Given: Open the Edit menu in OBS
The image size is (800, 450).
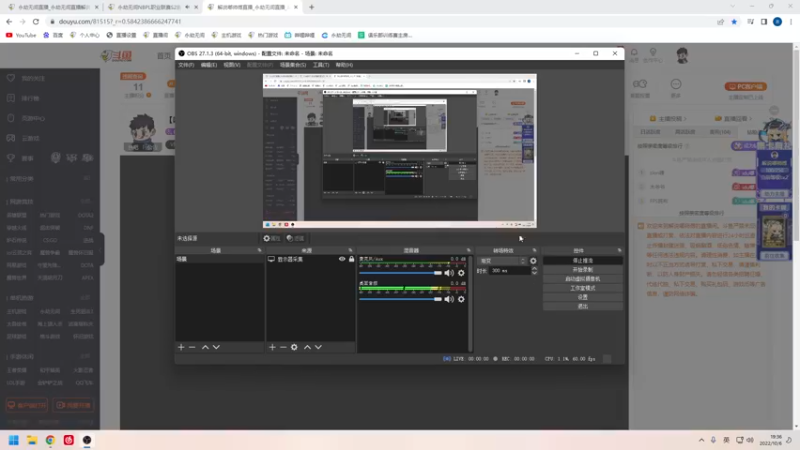Looking at the screenshot, I should click(x=209, y=65).
